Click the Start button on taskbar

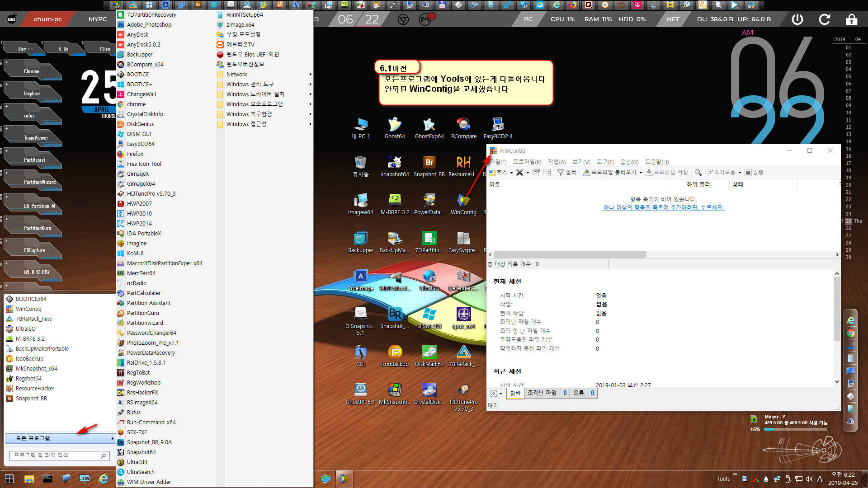pos(9,479)
